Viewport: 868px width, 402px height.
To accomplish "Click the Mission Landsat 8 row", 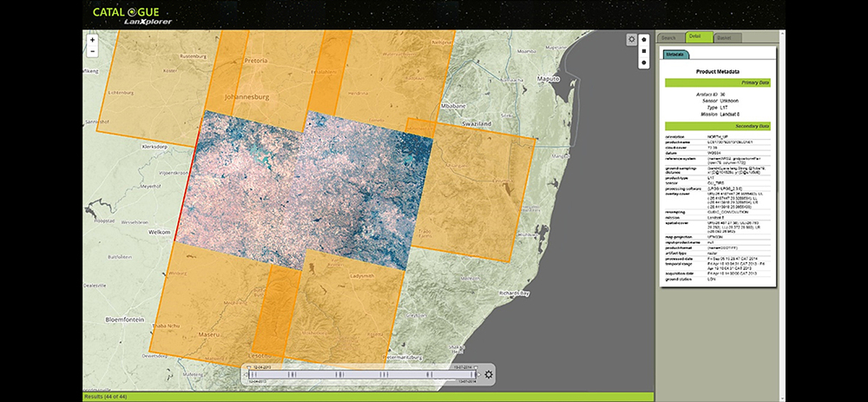I will point(719,115).
